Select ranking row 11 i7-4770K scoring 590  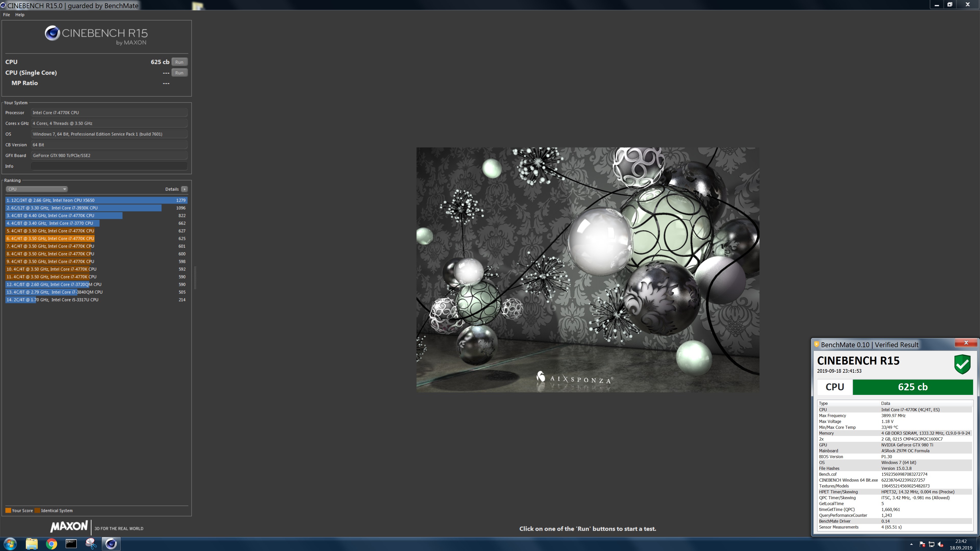(x=97, y=277)
